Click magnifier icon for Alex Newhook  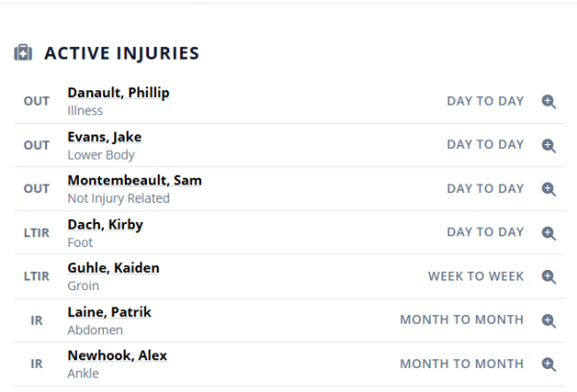pyautogui.click(x=549, y=364)
